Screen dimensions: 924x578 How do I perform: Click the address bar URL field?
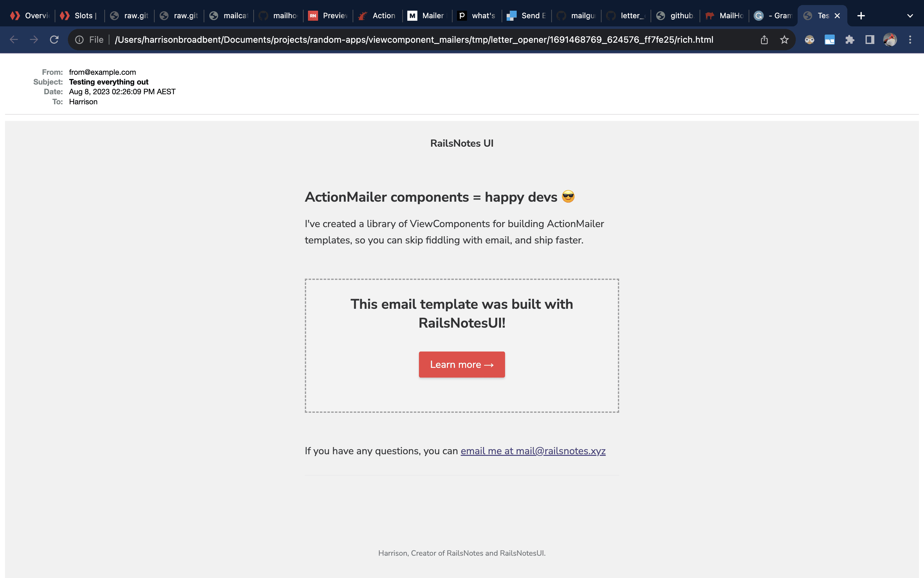pos(414,40)
